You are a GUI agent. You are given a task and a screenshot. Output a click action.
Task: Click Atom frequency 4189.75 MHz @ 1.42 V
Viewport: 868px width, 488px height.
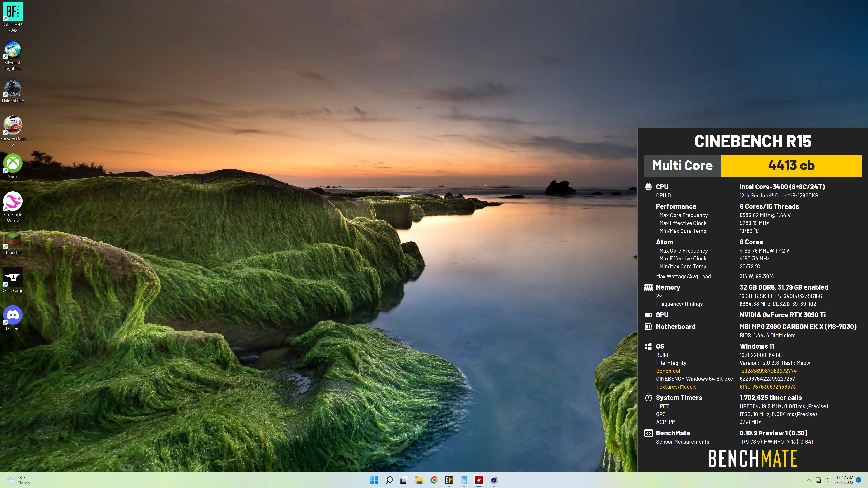(764, 251)
